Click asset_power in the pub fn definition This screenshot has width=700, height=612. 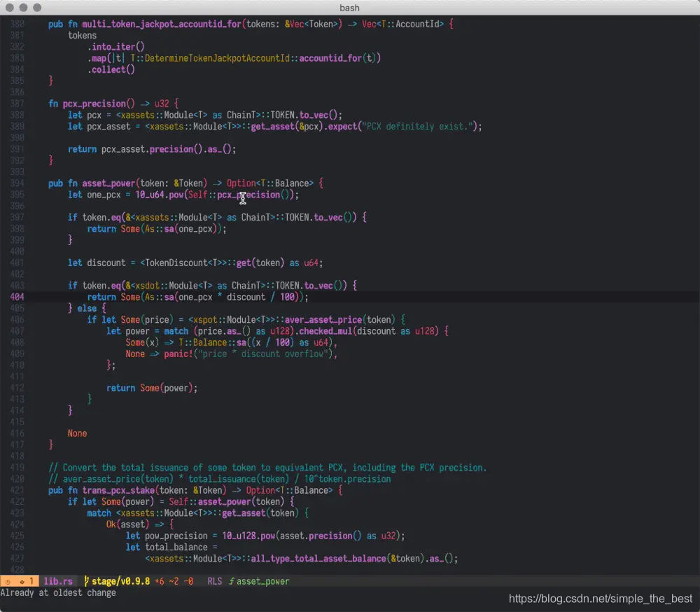pyautogui.click(x=108, y=183)
